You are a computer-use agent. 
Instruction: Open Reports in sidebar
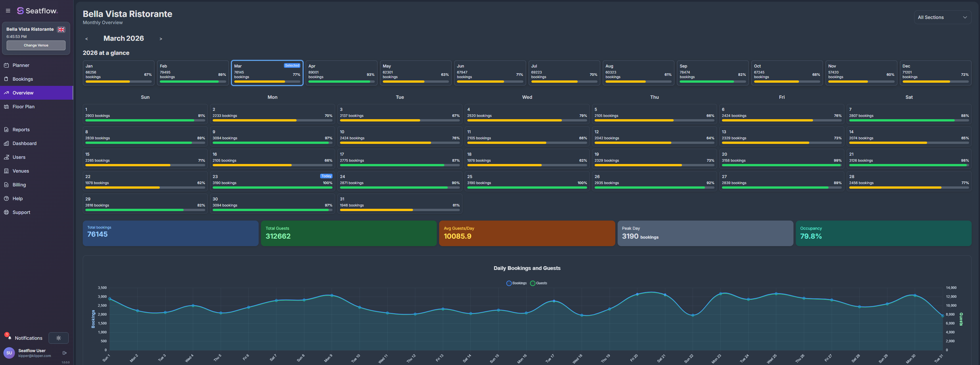click(36, 130)
